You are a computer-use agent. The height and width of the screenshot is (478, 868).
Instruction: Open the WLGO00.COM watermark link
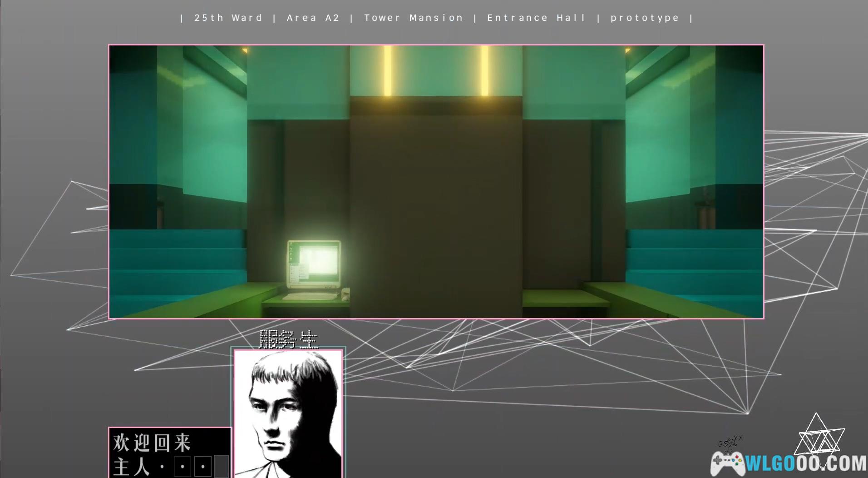(806, 463)
